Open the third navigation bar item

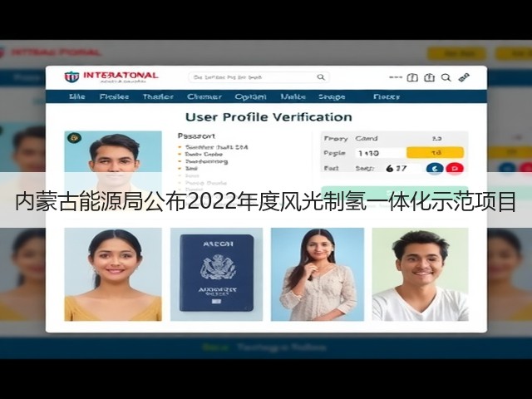(158, 96)
